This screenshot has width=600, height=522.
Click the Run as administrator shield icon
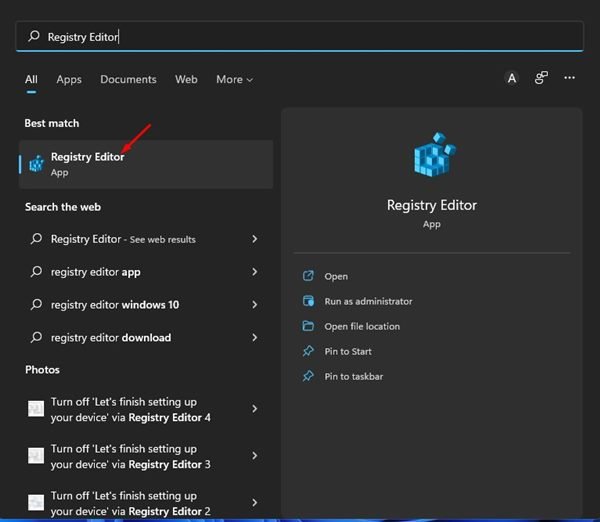[308, 301]
